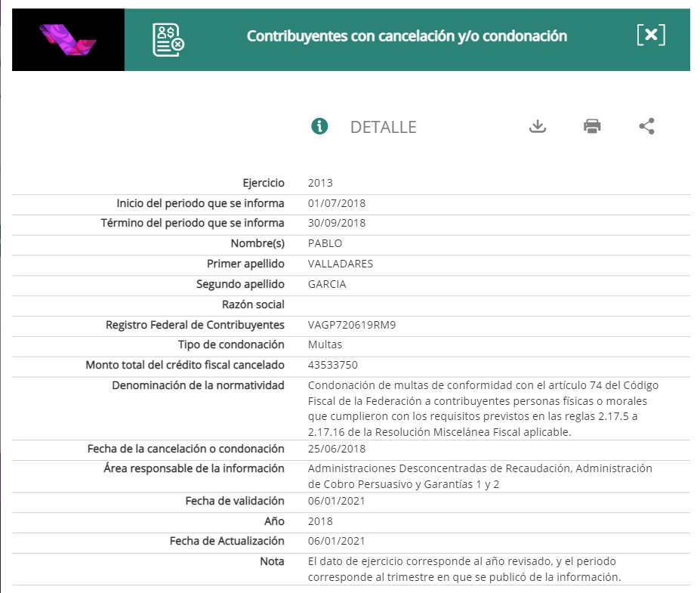Screen dimensions: 700x593
Task: Click the DETALLE heading
Action: (383, 127)
